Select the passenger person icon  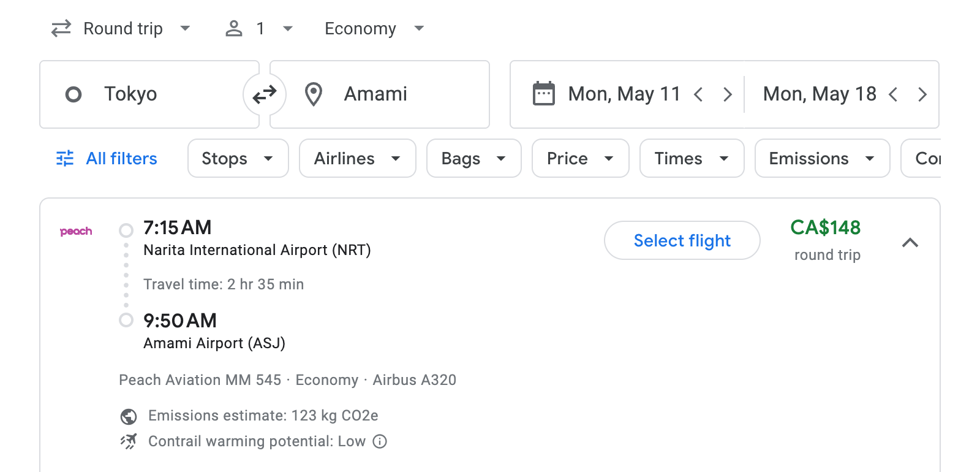pos(233,28)
